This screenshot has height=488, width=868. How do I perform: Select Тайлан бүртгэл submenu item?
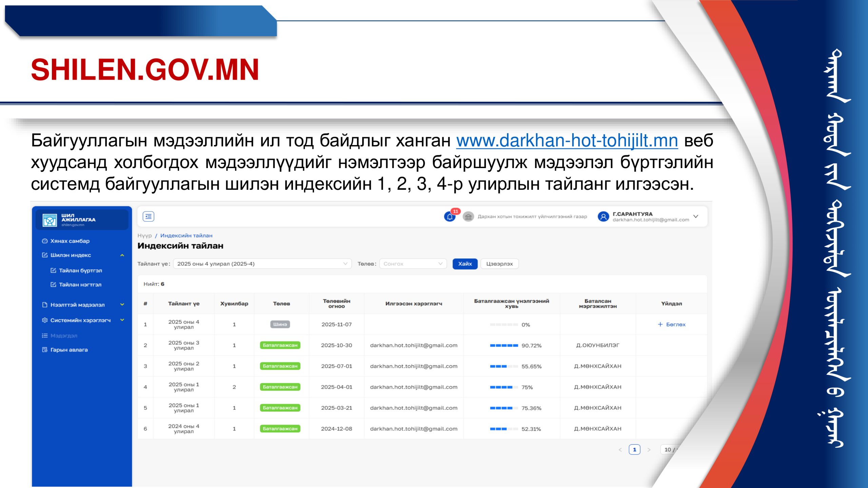tap(80, 270)
